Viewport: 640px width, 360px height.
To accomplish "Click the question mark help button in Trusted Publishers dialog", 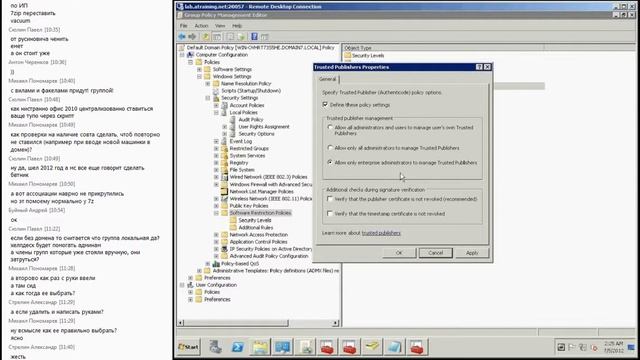I will [479, 67].
